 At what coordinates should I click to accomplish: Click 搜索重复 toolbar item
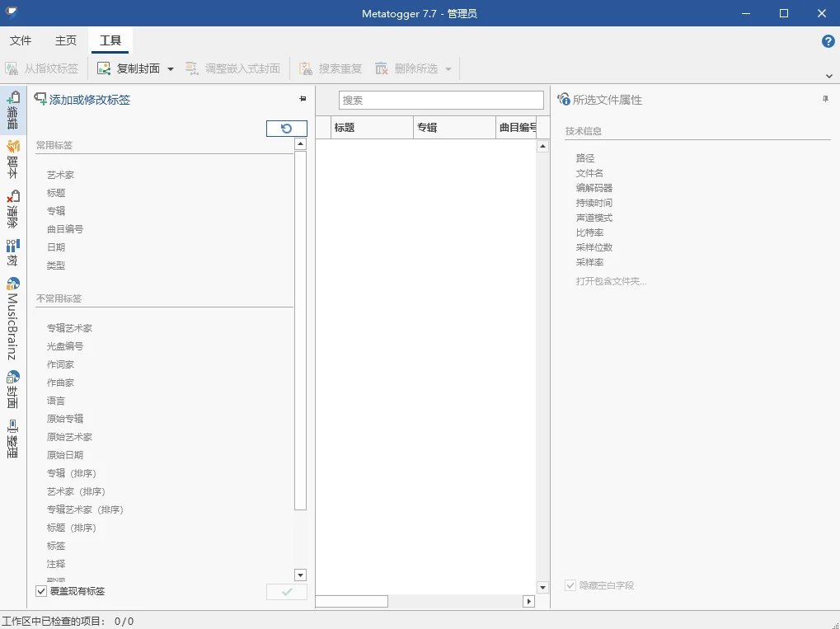(x=331, y=68)
